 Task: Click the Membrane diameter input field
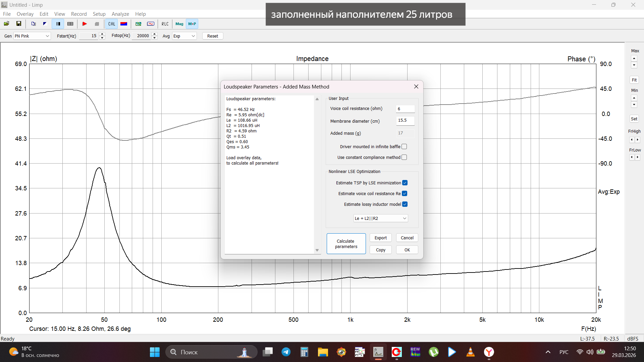(405, 120)
